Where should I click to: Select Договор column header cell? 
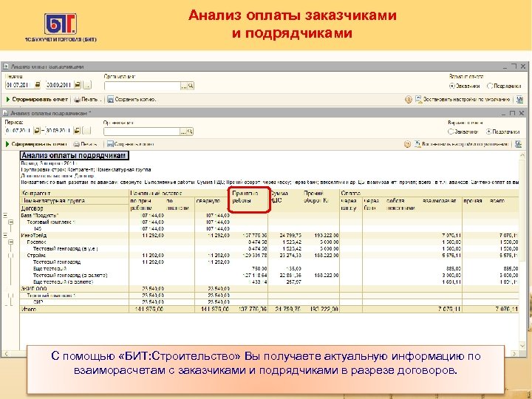[75, 208]
